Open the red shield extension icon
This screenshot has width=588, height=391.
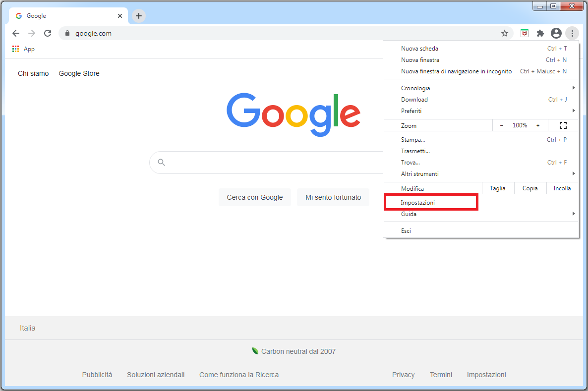(x=525, y=33)
